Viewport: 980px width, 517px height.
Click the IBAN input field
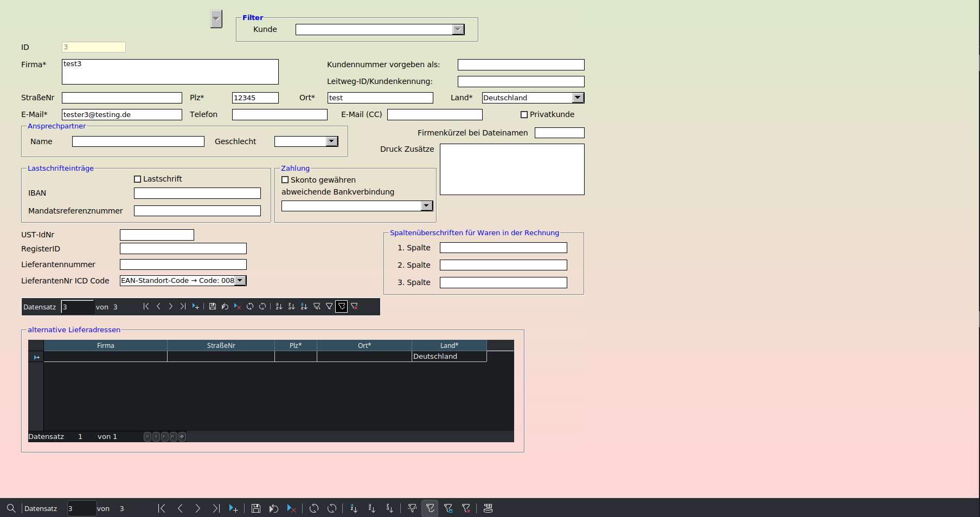[197, 193]
